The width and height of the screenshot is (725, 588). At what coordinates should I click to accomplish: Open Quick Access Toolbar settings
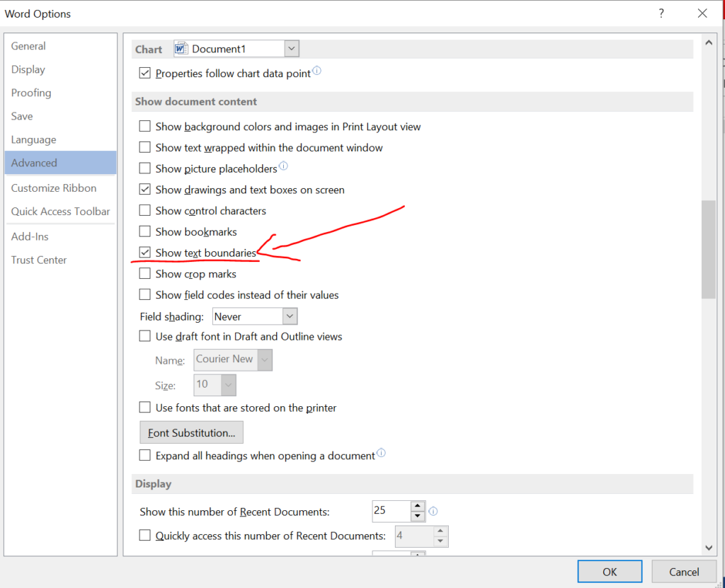pos(61,212)
